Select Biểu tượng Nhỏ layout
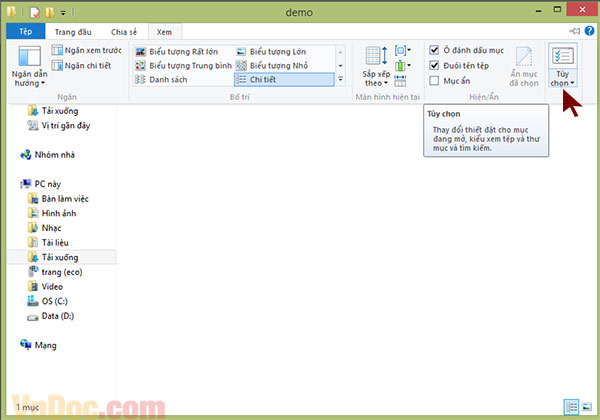 point(272,65)
